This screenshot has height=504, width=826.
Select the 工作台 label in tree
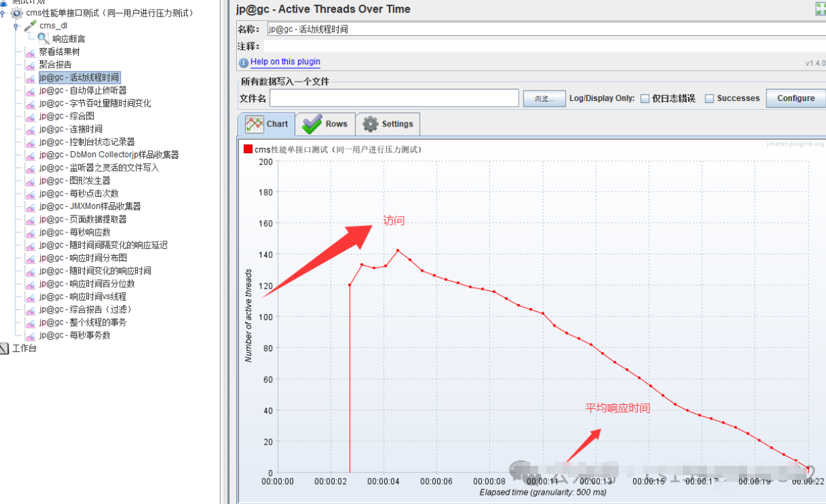[x=24, y=348]
